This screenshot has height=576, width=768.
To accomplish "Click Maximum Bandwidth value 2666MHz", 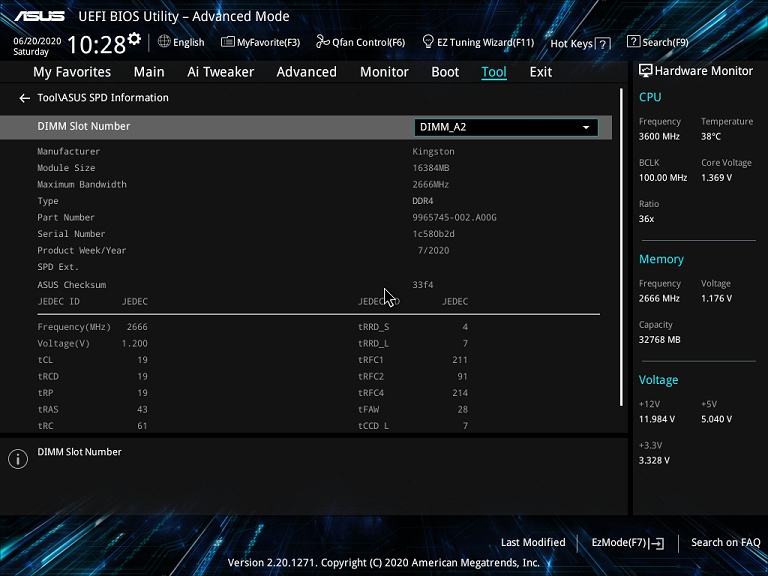I will (431, 185).
